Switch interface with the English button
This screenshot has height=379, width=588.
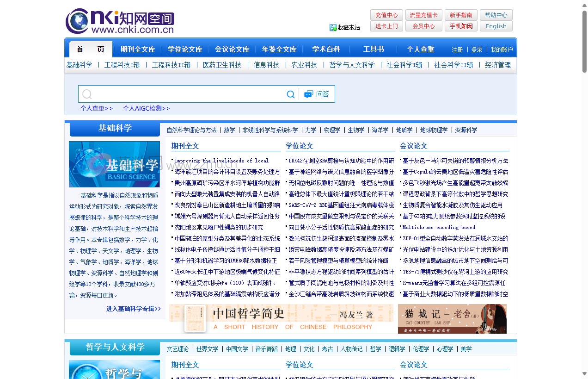click(x=496, y=26)
